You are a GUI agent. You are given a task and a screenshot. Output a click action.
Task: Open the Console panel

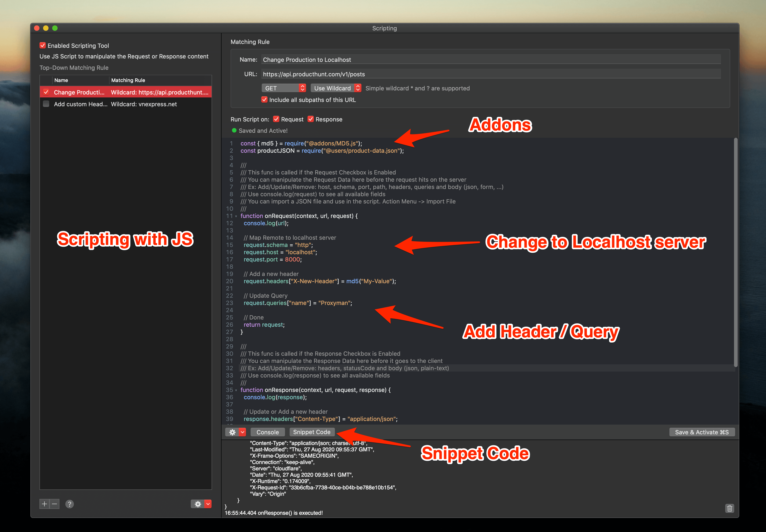click(268, 432)
